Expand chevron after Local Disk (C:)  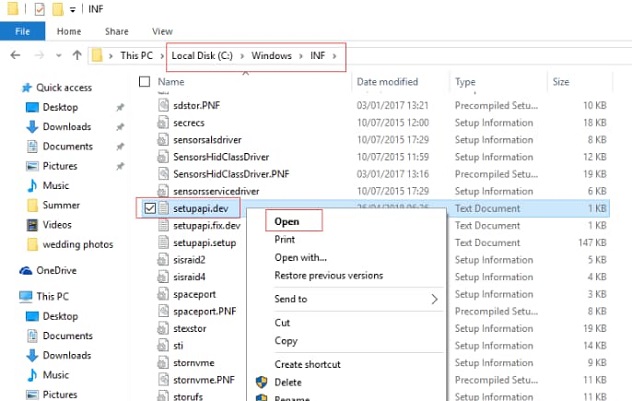click(x=242, y=56)
